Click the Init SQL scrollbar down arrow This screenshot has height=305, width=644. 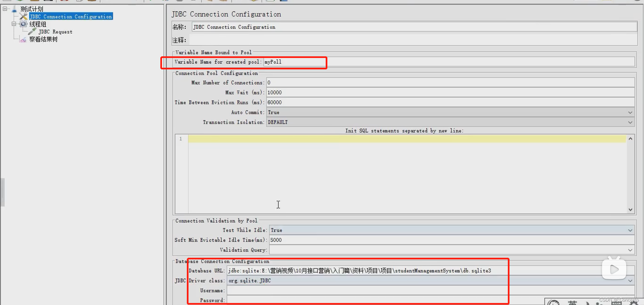[x=631, y=209]
